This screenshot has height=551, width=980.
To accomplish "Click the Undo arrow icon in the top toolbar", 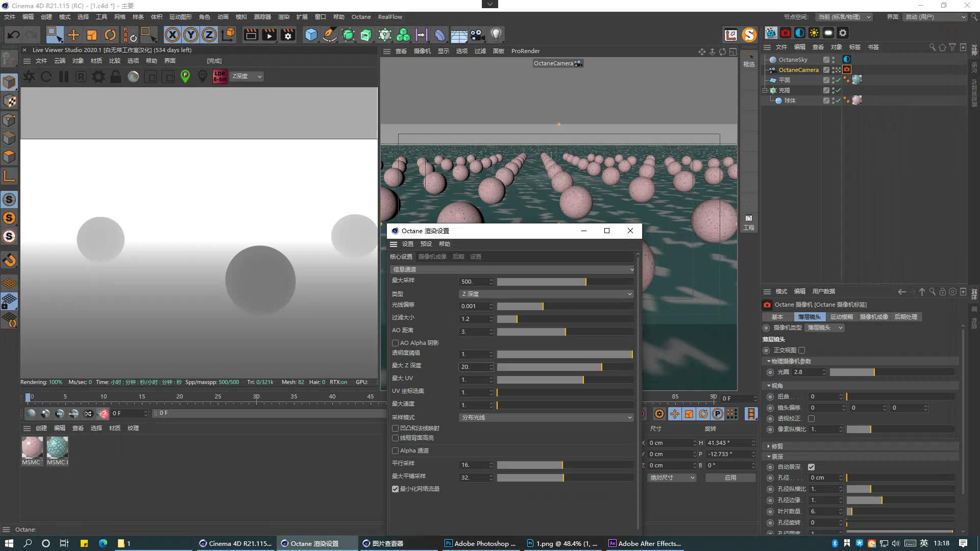I will point(14,35).
